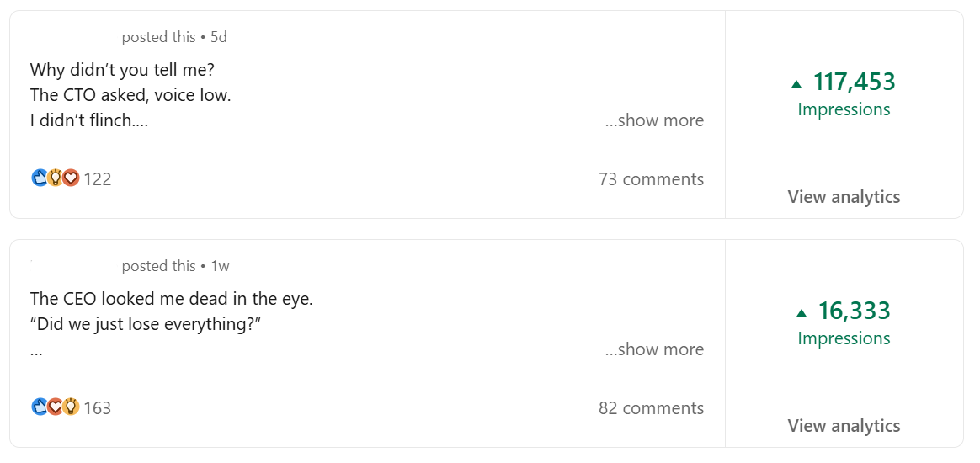
Task: Show the 122 reactions list
Action: [98, 179]
